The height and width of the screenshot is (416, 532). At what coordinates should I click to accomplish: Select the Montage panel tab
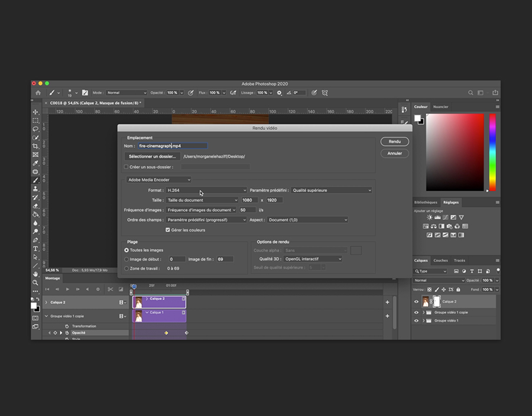coord(53,278)
